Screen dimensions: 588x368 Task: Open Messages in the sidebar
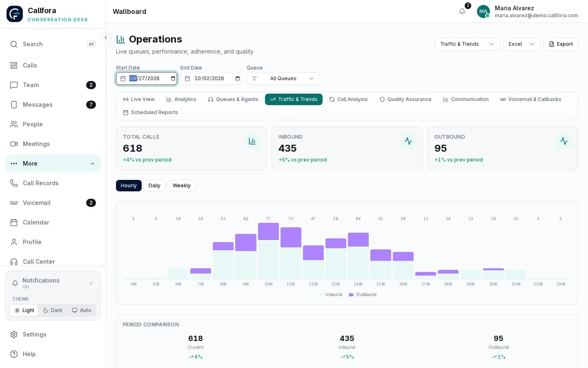tap(53, 105)
